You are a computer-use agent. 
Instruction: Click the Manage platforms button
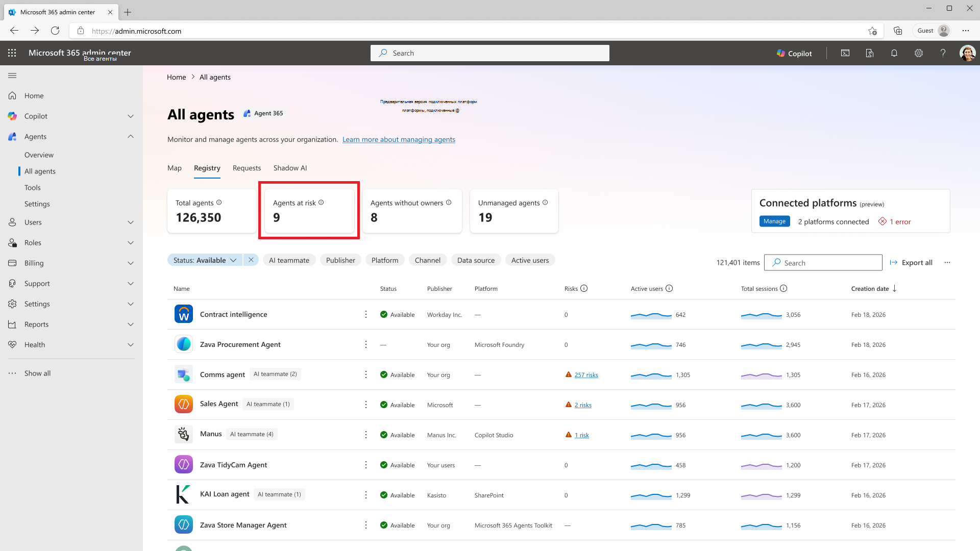[x=774, y=221]
